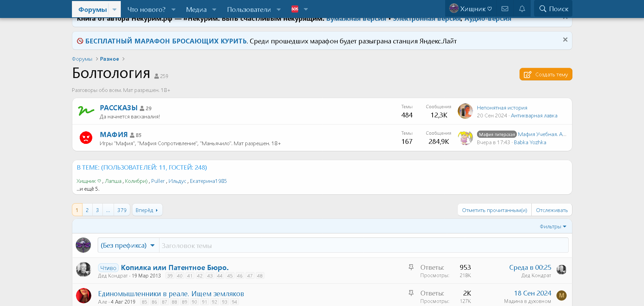The height and width of the screenshot is (306, 644).
Task: Click the Мафия питерская prefix tag
Action: point(497,134)
